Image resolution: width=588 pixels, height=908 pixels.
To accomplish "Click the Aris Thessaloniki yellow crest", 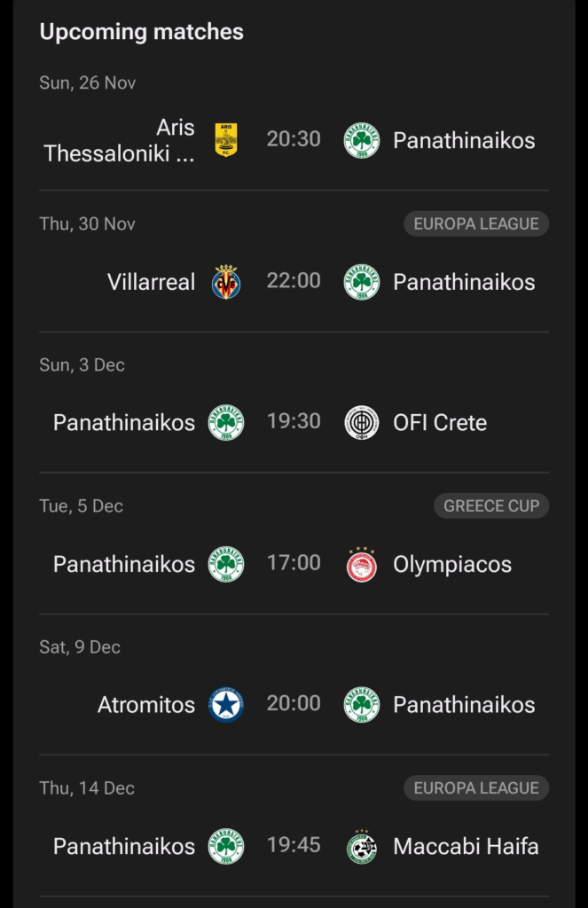I will [226, 140].
